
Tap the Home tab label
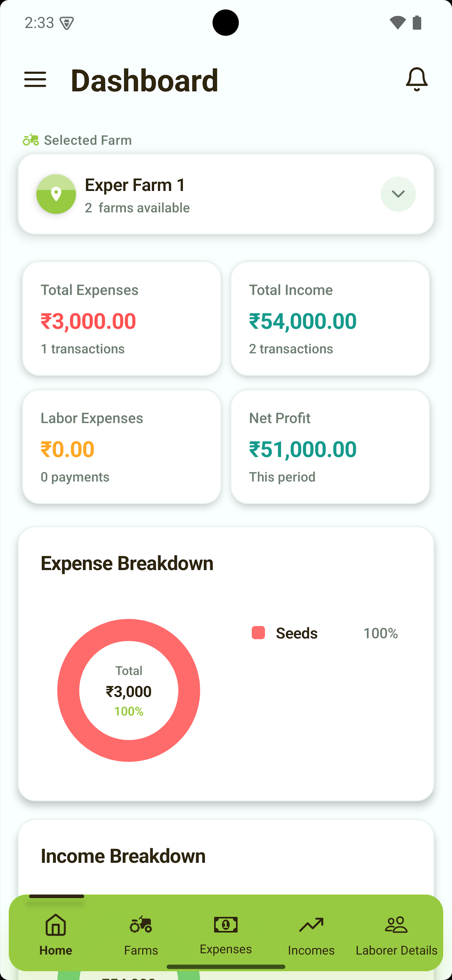point(56,950)
